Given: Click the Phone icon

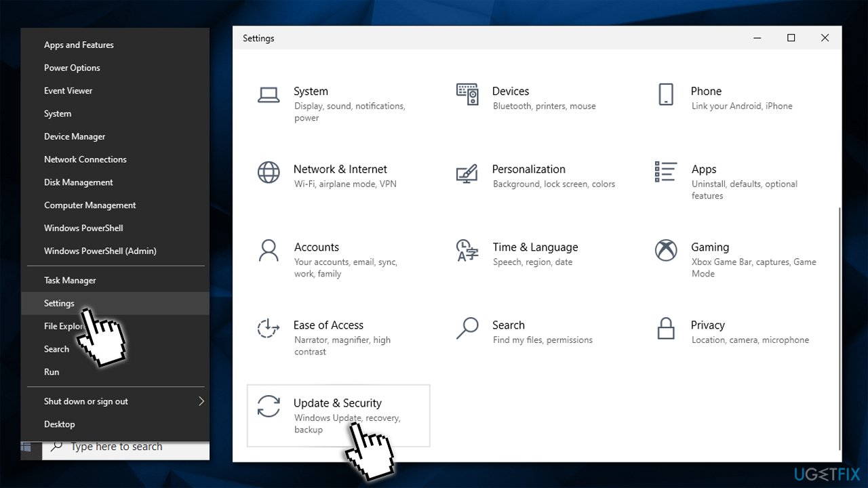Looking at the screenshot, I should pos(666,95).
